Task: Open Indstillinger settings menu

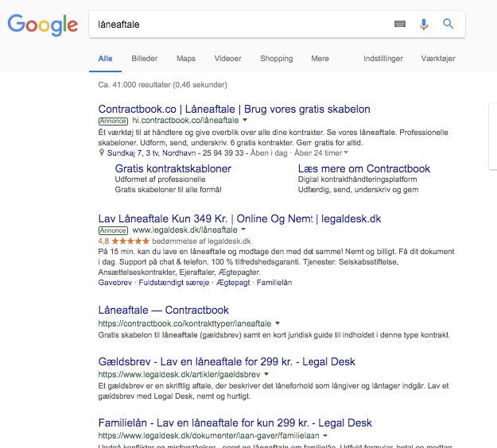Action: click(383, 59)
